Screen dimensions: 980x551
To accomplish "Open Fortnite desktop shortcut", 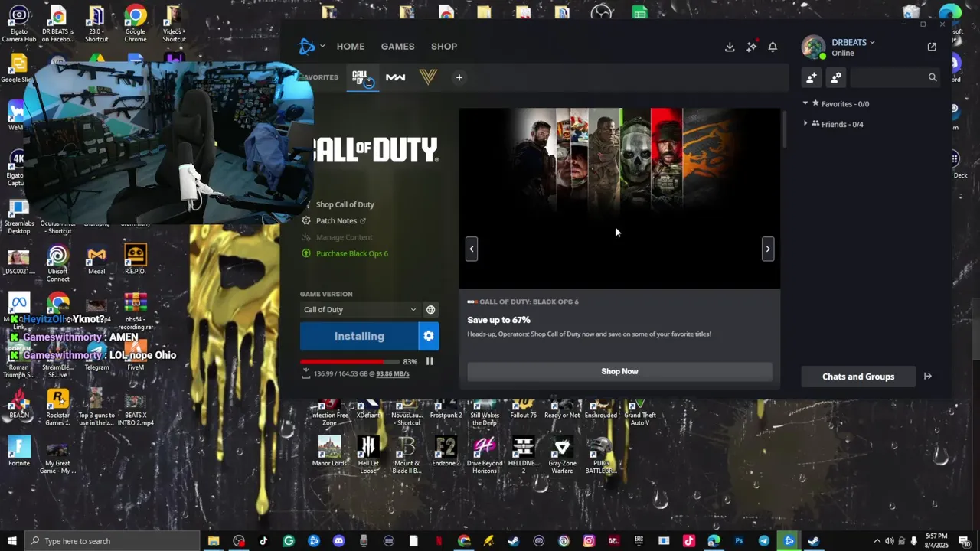I will [x=19, y=452].
